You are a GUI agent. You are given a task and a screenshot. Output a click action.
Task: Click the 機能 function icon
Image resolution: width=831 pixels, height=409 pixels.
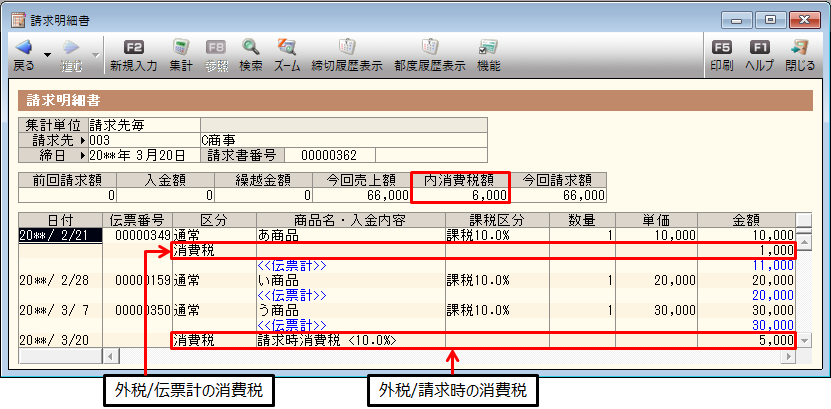[488, 47]
